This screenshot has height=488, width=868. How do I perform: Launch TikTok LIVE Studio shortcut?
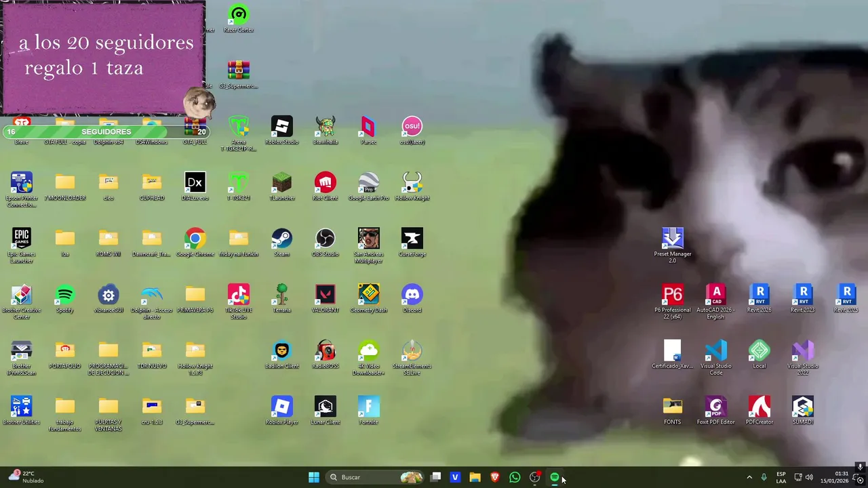(x=239, y=302)
